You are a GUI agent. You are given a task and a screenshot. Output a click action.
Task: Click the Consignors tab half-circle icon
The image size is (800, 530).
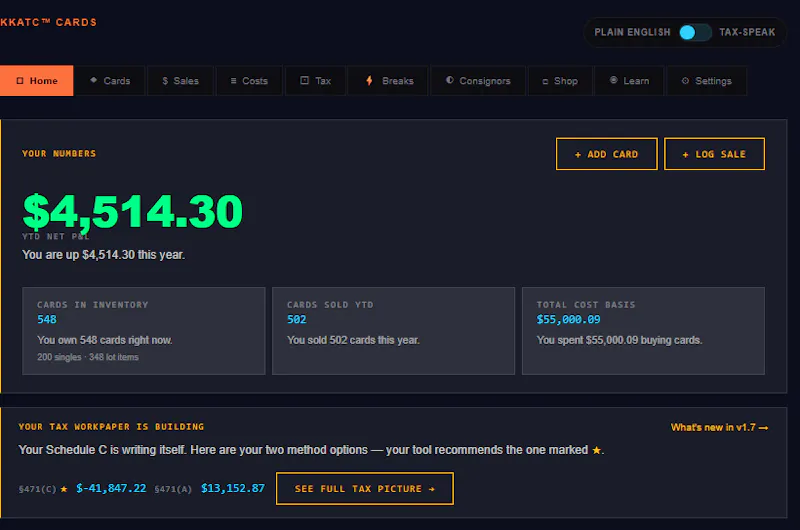pyautogui.click(x=449, y=80)
